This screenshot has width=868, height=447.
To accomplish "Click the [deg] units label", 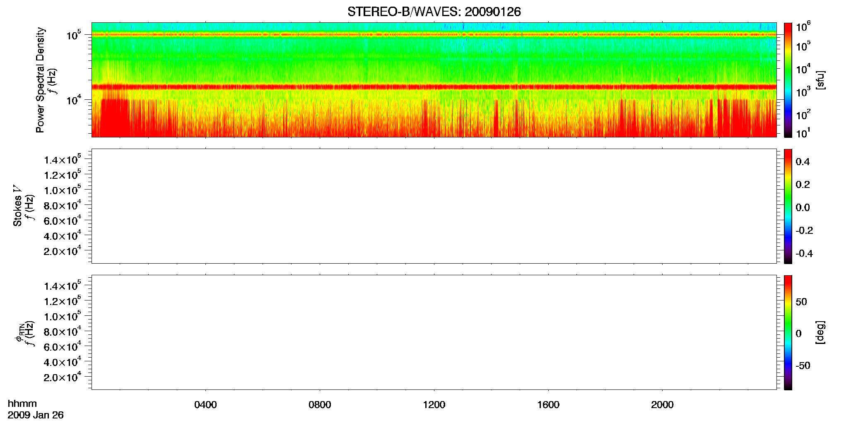I will tap(820, 332).
